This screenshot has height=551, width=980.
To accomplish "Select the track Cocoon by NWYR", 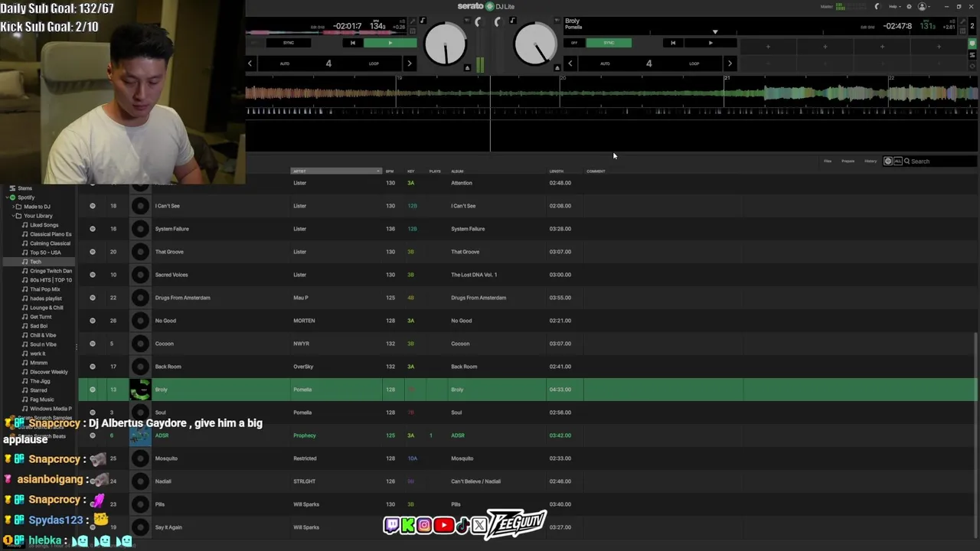I will coord(164,344).
